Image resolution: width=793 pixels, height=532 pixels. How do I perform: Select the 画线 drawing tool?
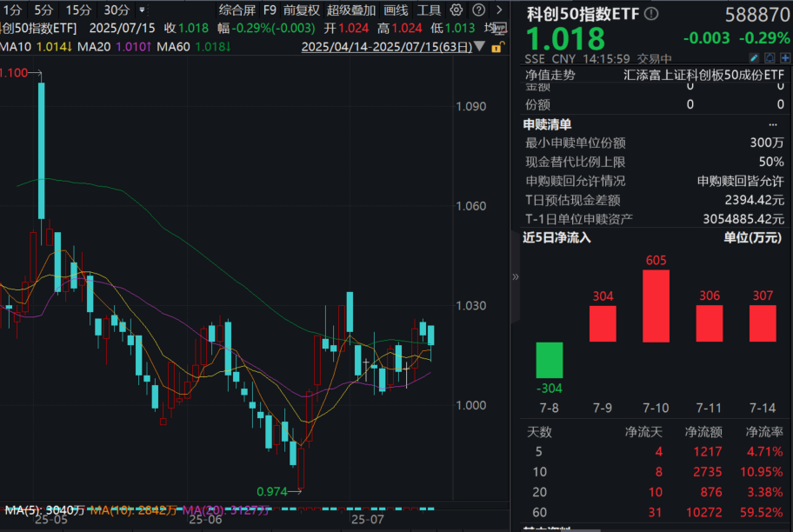point(396,10)
